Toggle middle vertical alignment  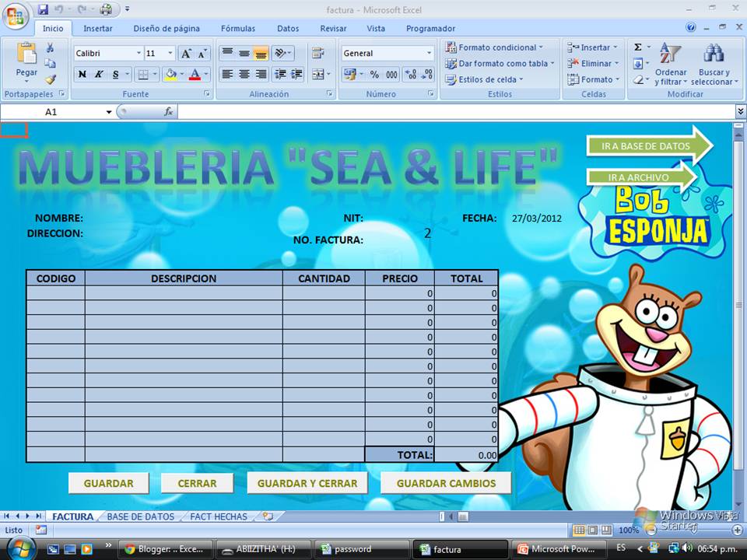pos(244,53)
